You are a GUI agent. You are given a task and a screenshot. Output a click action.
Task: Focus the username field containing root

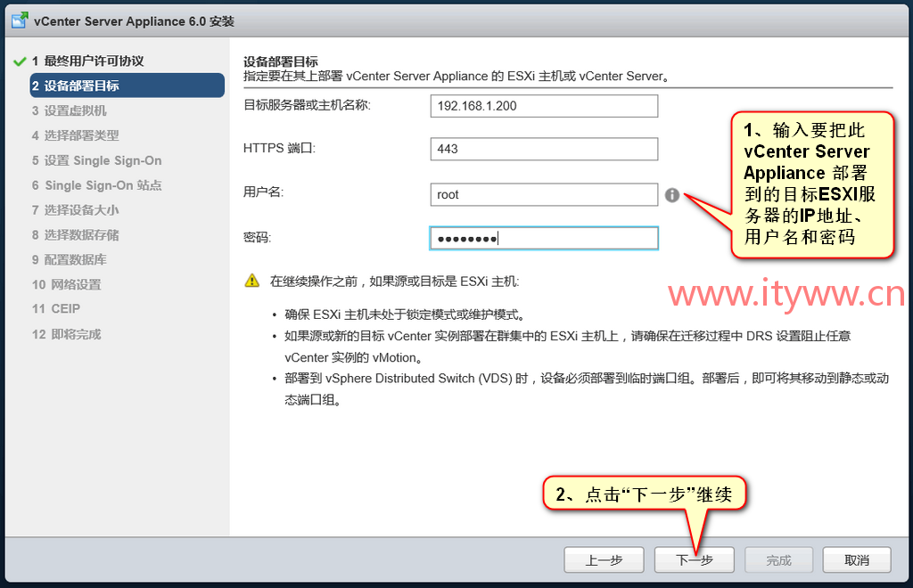(x=545, y=194)
